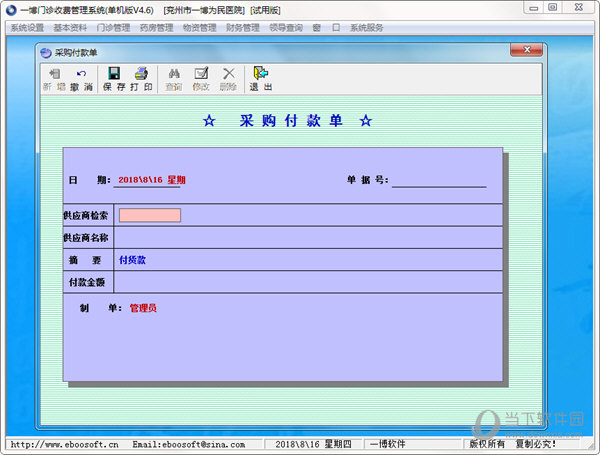Open the 财务管理 menu
Image resolution: width=600 pixels, height=455 pixels.
tap(243, 28)
